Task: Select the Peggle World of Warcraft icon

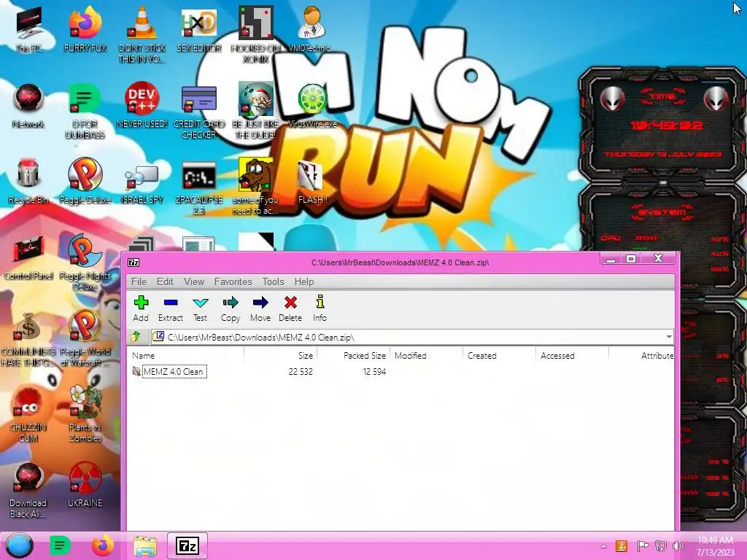Action: click(85, 337)
